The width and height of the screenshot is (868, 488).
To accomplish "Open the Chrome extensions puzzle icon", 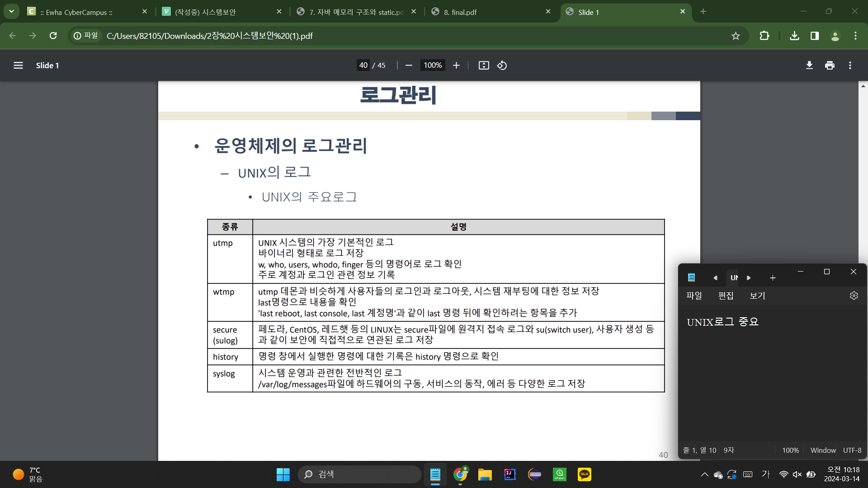I will click(x=764, y=36).
